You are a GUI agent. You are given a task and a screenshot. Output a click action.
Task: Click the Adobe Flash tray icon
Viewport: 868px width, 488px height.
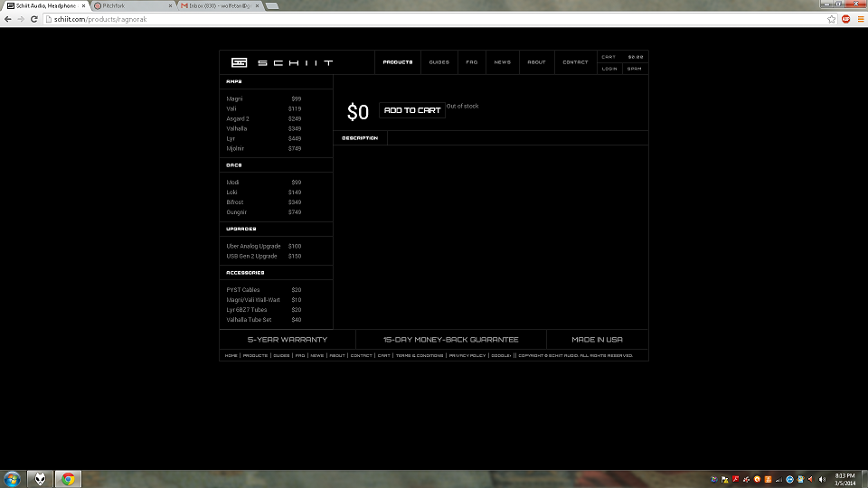click(736, 479)
